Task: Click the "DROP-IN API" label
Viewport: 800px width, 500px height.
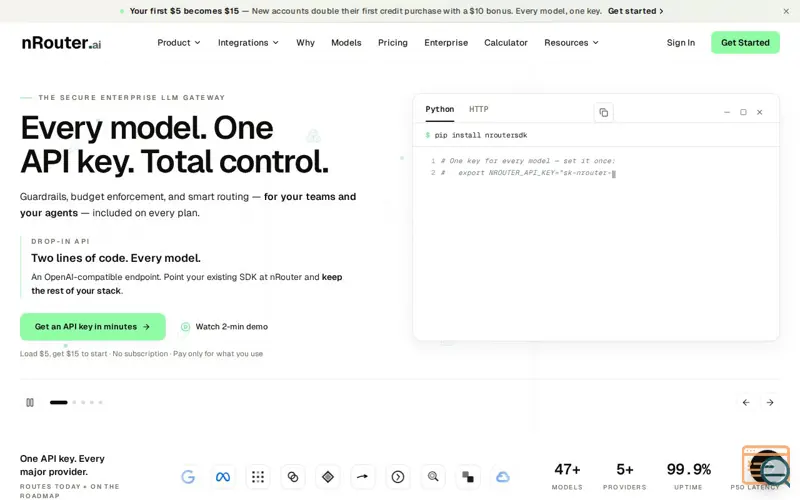Action: point(60,241)
